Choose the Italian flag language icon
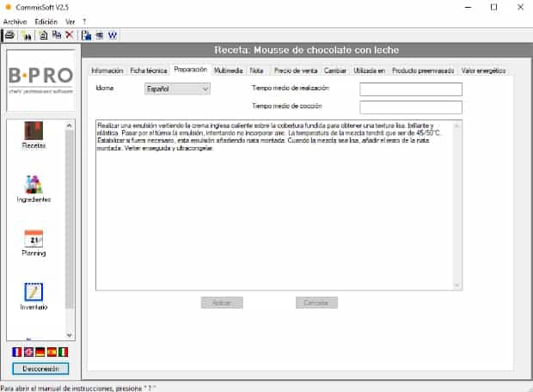Screen dimensions: 533x392 point(63,352)
